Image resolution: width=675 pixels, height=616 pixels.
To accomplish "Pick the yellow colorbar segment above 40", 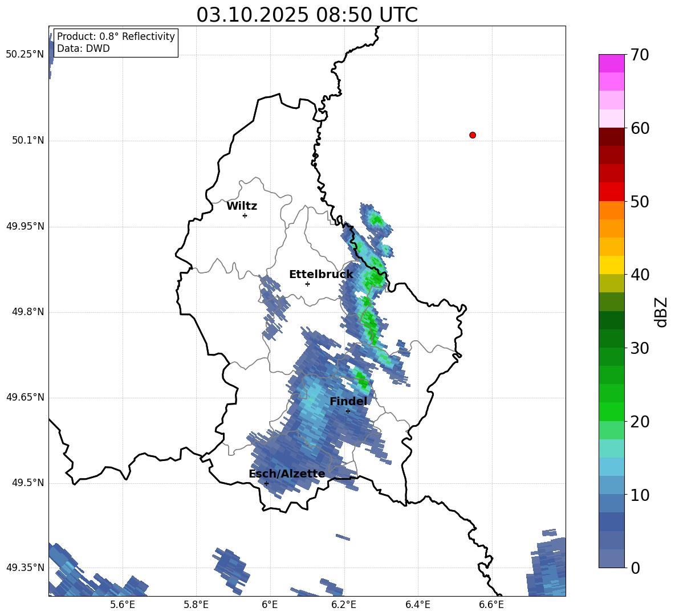I will point(611,265).
